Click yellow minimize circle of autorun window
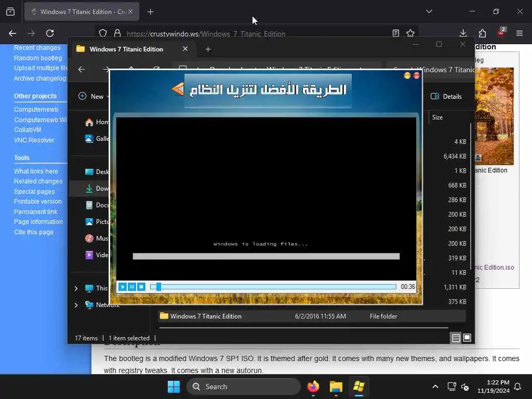The width and height of the screenshot is (532, 399). 407,75
